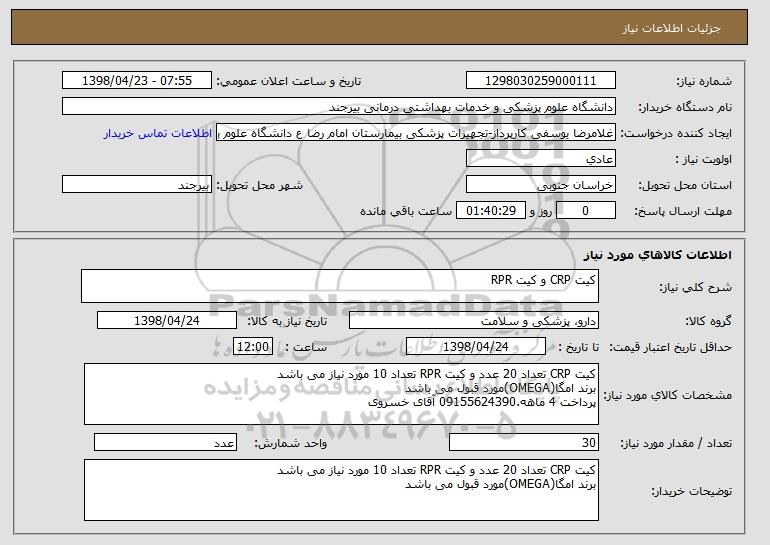Click the price validity date field after تا تاریخ
The image size is (770, 545).
coord(476,347)
